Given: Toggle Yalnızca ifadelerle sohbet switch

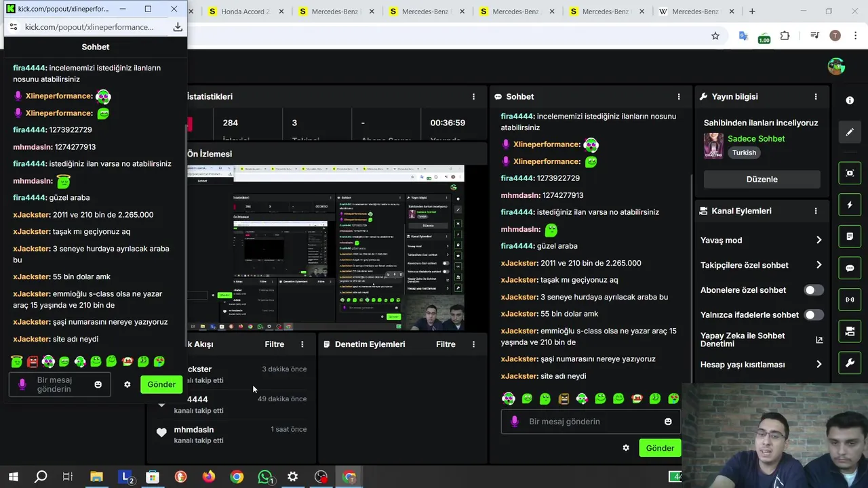Looking at the screenshot, I should pyautogui.click(x=813, y=315).
